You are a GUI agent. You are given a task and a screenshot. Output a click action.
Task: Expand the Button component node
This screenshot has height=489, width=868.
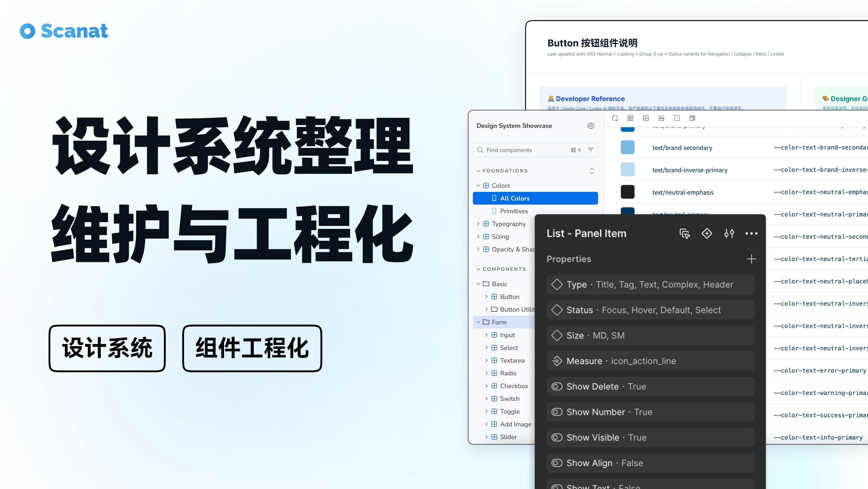click(x=486, y=297)
